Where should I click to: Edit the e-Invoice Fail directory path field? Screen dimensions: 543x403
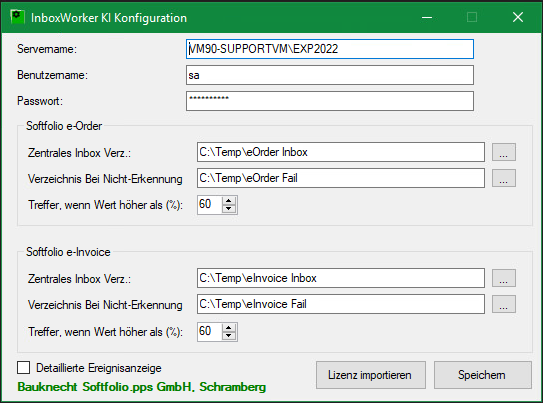341,304
